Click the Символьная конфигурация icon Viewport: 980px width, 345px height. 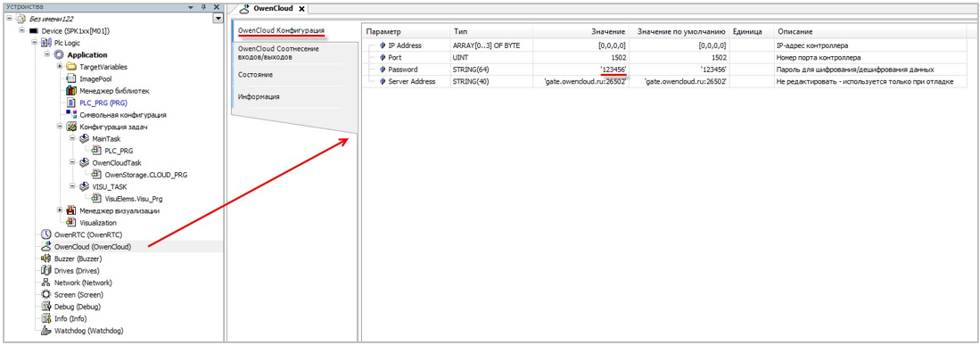[70, 115]
